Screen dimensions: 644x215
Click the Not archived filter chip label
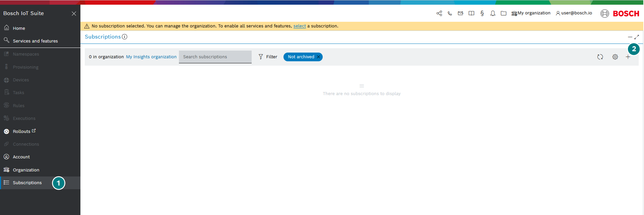tap(301, 57)
